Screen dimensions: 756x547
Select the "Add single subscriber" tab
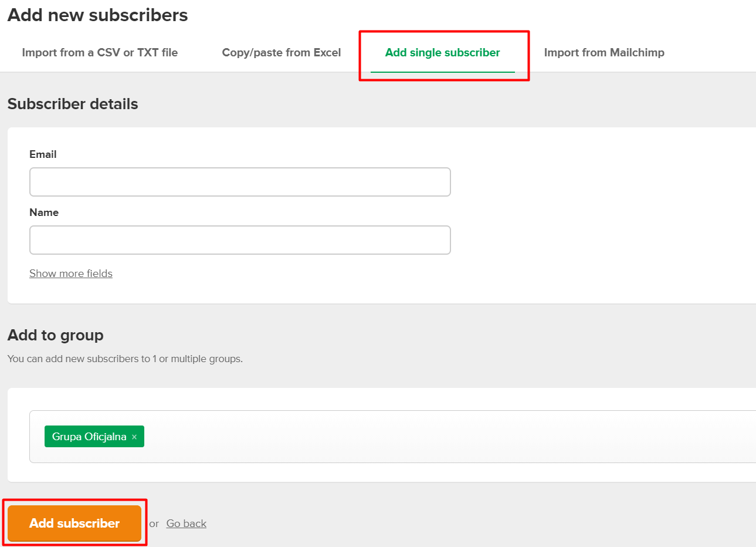click(x=442, y=52)
